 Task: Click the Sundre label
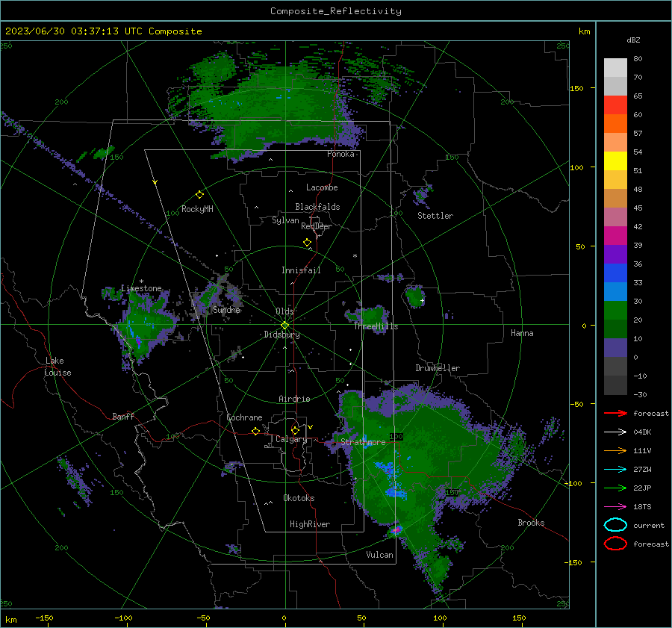click(x=226, y=309)
